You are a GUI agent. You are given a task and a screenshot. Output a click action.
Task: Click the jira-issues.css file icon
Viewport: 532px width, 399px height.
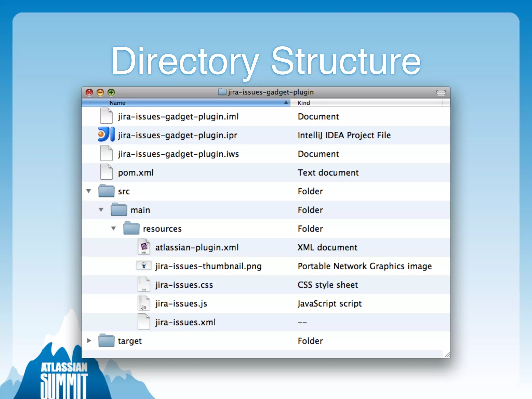pos(144,284)
